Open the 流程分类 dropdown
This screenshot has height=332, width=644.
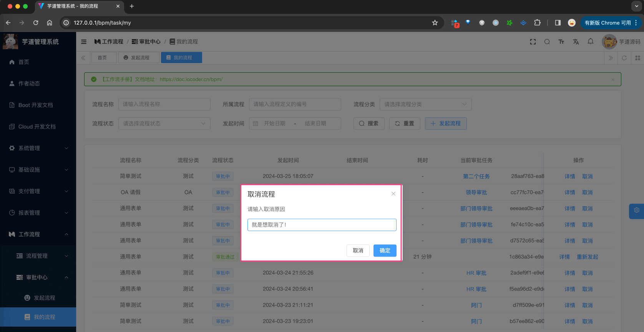pos(425,104)
